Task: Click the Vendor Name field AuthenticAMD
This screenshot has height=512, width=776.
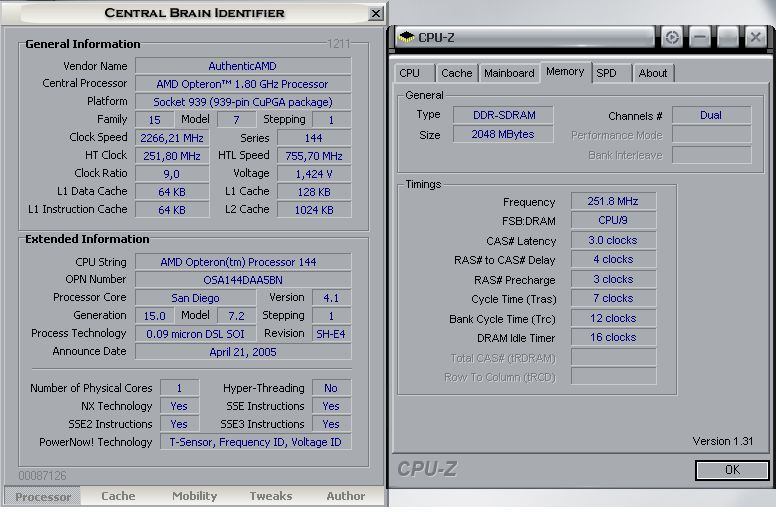Action: pyautogui.click(x=243, y=66)
